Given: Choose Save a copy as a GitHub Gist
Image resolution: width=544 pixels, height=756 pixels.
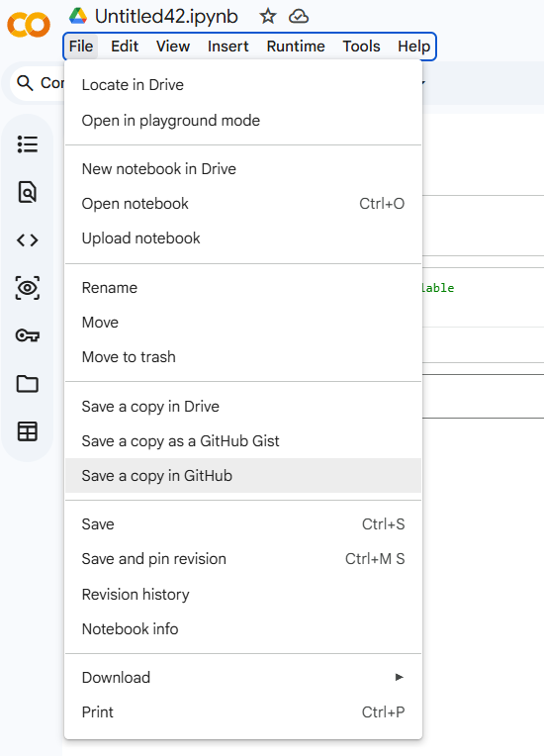Looking at the screenshot, I should pos(243,441).
